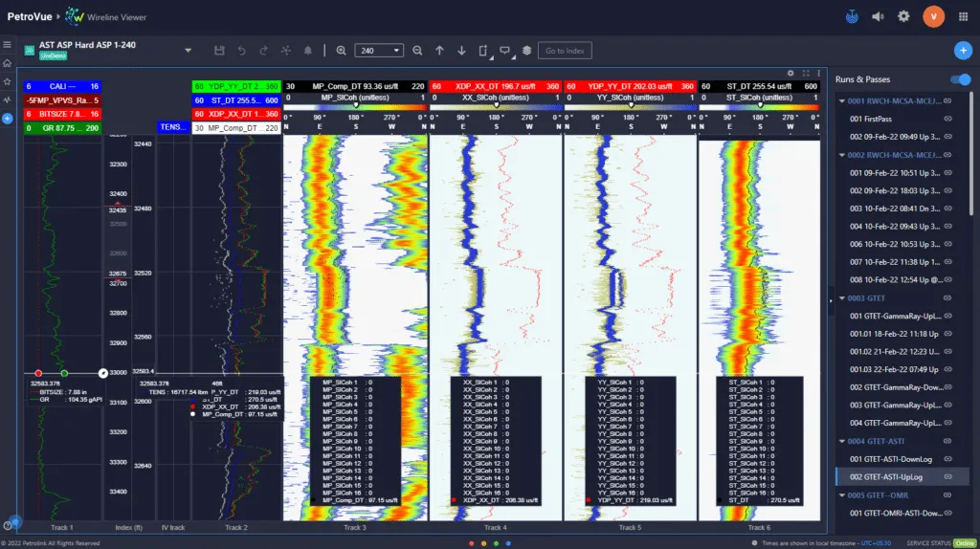Click the zoom out magnifier icon

(x=417, y=51)
